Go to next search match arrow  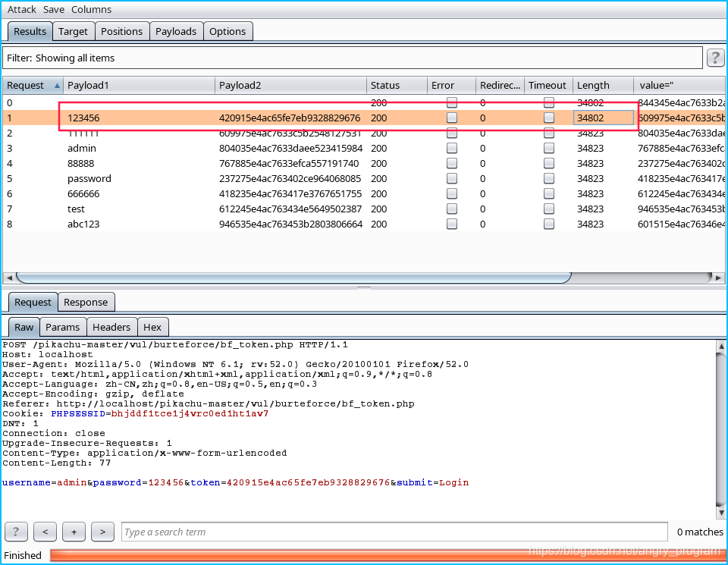tap(102, 532)
